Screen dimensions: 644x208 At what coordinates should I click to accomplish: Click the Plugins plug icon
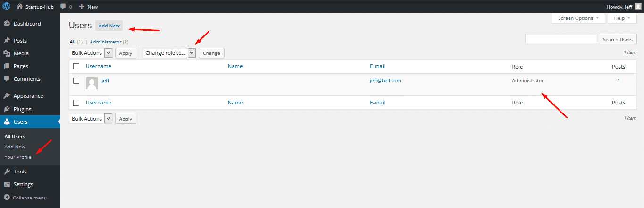[x=7, y=109]
